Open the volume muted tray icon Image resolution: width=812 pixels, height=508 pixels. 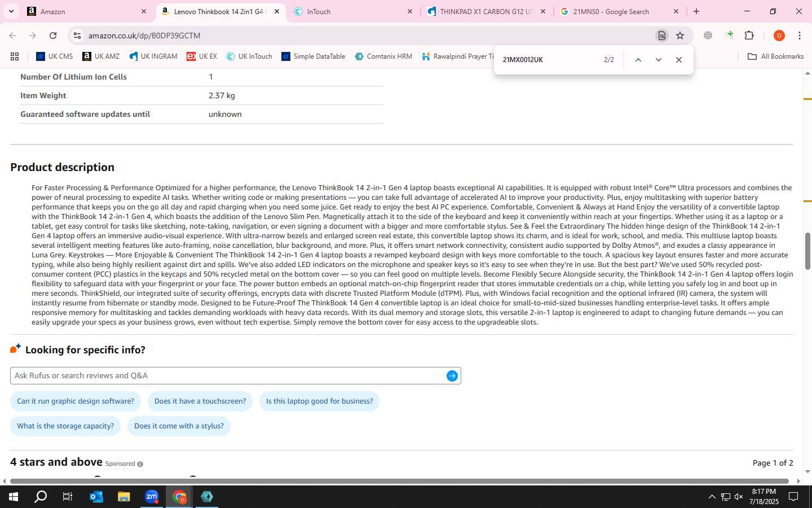[x=739, y=497]
